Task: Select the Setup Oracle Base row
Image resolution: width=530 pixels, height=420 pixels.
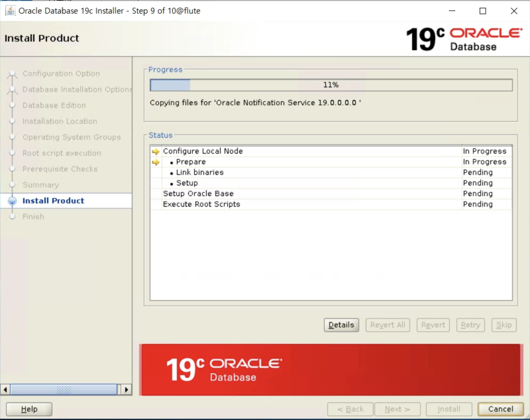Action: pos(331,194)
